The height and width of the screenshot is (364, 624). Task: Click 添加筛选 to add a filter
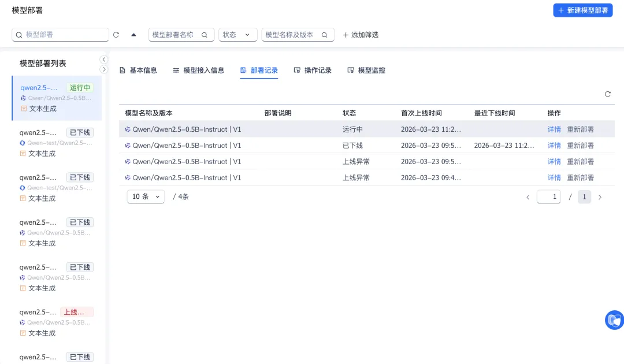click(361, 35)
